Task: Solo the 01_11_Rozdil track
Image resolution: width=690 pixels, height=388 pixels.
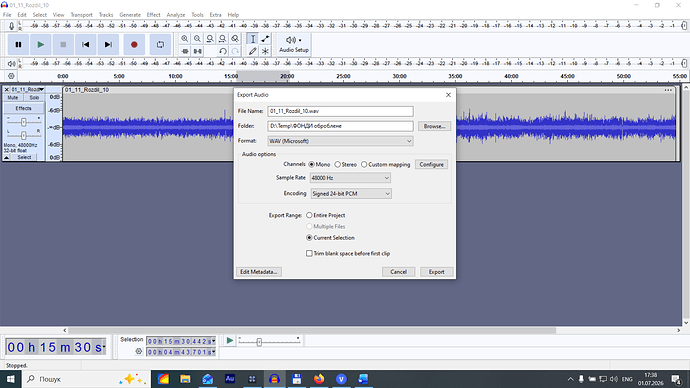Action: [x=34, y=98]
